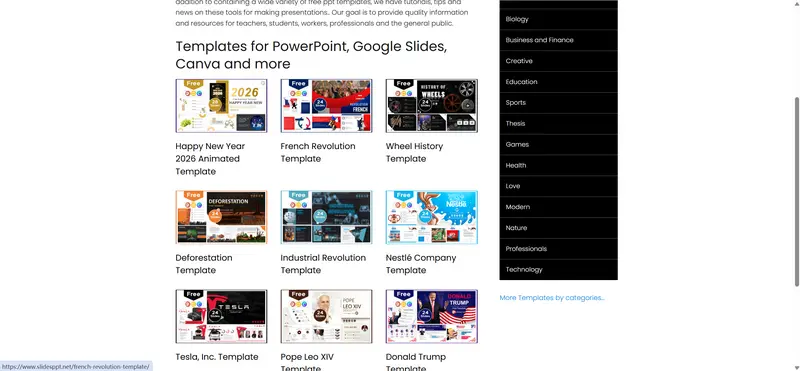Open the Tesla, Inc. template thumbnail
800x371 pixels.
(x=221, y=316)
